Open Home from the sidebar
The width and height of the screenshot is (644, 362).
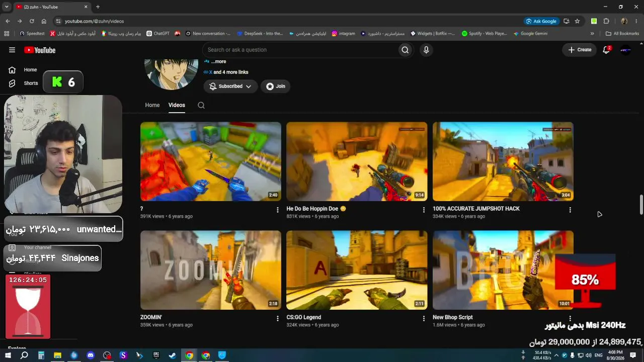click(x=23, y=70)
